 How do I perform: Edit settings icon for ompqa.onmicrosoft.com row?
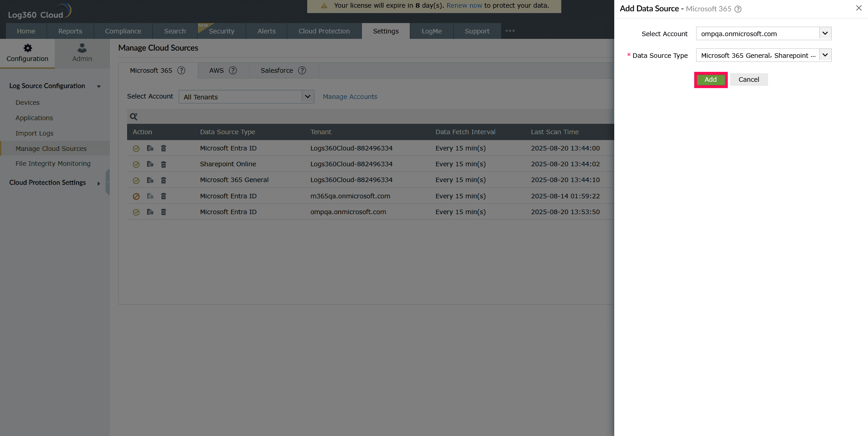[x=150, y=212]
